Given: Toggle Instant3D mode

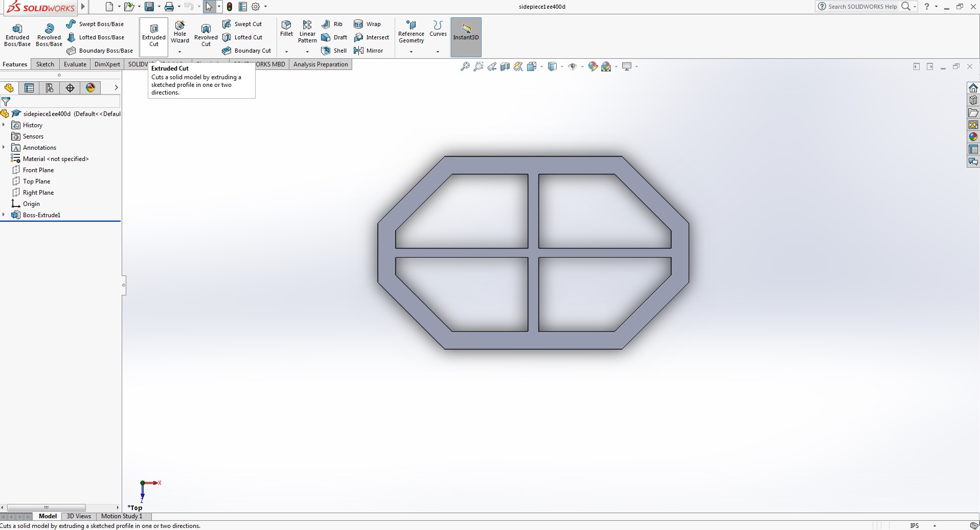Looking at the screenshot, I should [x=466, y=37].
